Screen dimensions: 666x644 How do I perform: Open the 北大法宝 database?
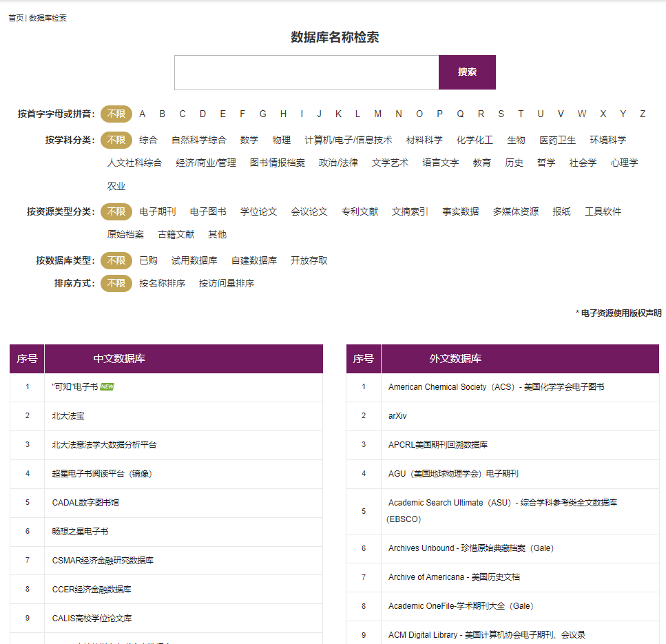[x=68, y=416]
